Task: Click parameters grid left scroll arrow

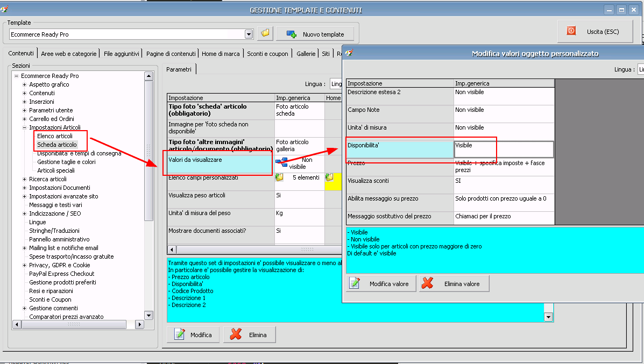Action: [x=172, y=249]
